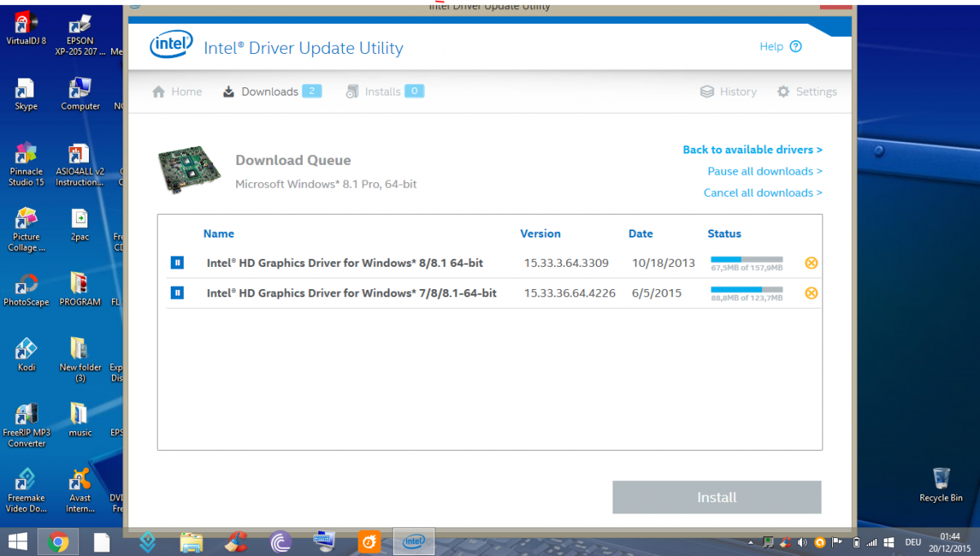Click the Intel logo in header

tap(171, 46)
